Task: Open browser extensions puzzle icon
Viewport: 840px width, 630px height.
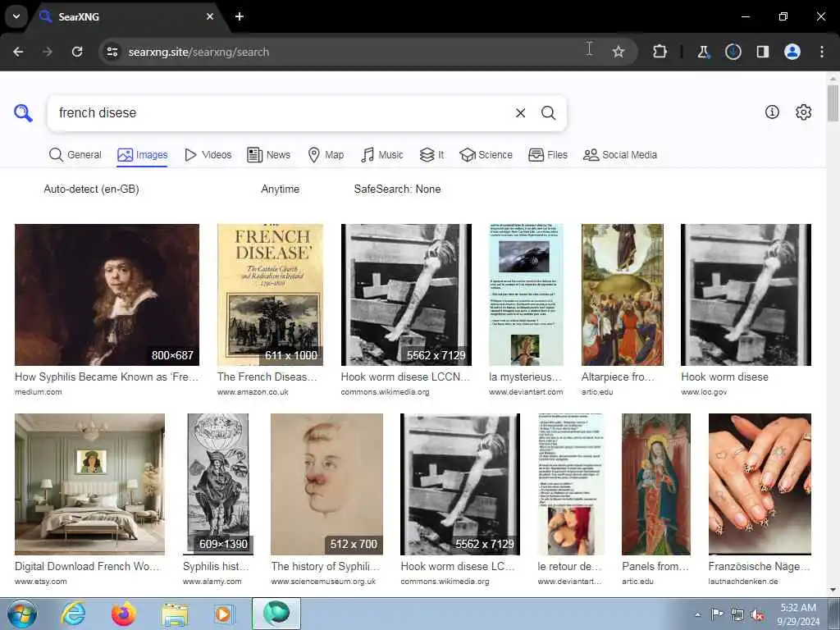Action: coord(660,52)
